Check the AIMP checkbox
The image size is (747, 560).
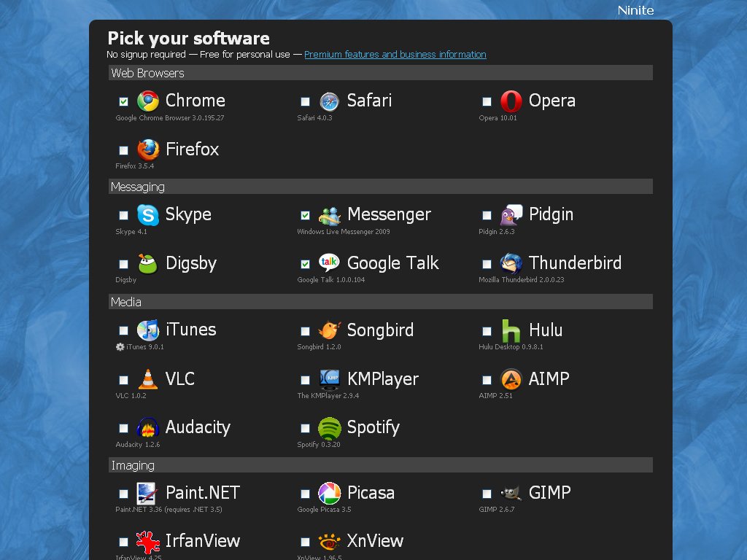[x=487, y=380]
